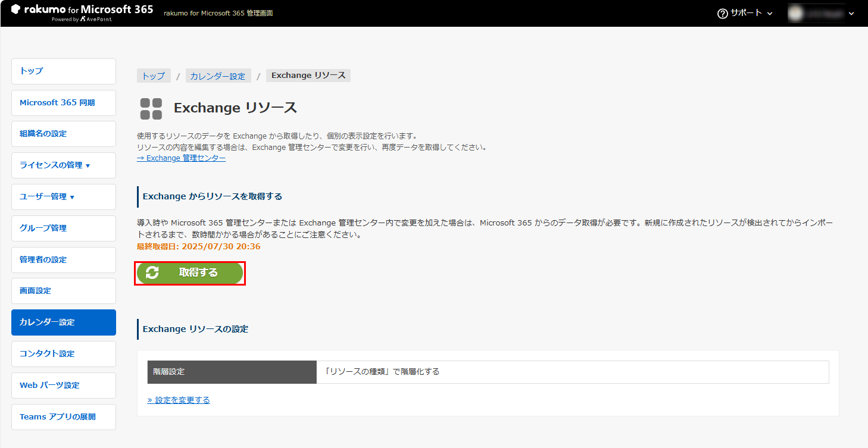Expand ユーザー管理 sidebar menu
The image size is (868, 448).
point(64,197)
